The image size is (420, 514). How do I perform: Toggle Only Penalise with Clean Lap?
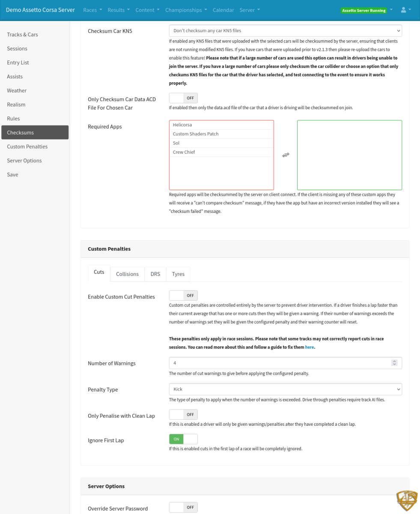tap(183, 414)
